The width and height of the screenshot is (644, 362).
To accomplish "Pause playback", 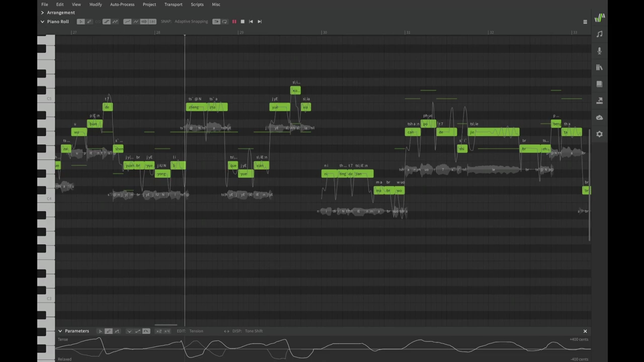I will pyautogui.click(x=234, y=22).
